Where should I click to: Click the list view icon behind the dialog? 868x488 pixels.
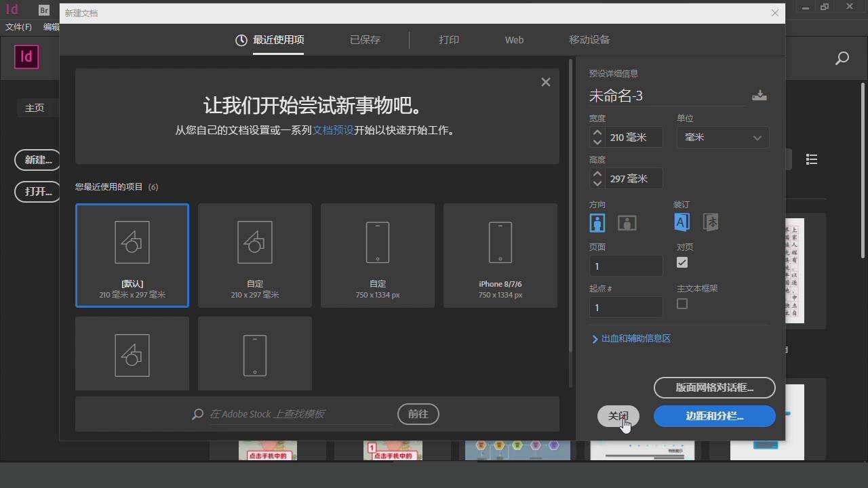812,159
